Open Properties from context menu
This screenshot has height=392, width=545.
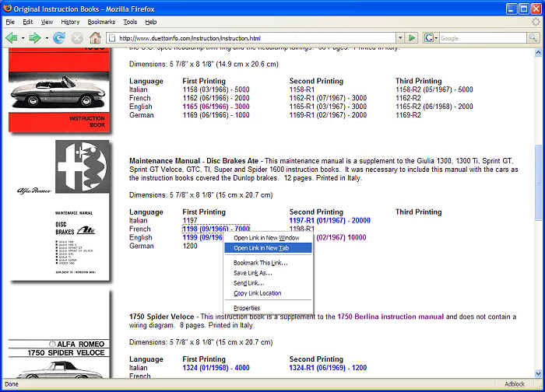click(268, 308)
